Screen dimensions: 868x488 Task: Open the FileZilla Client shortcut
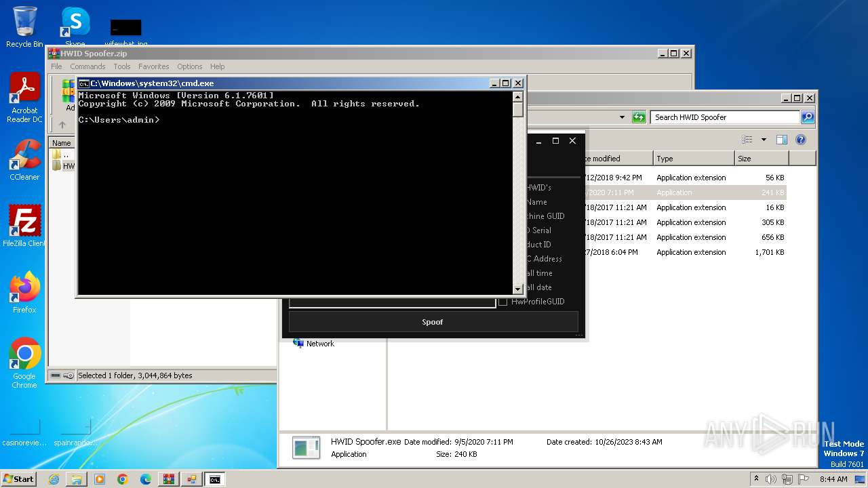(24, 226)
